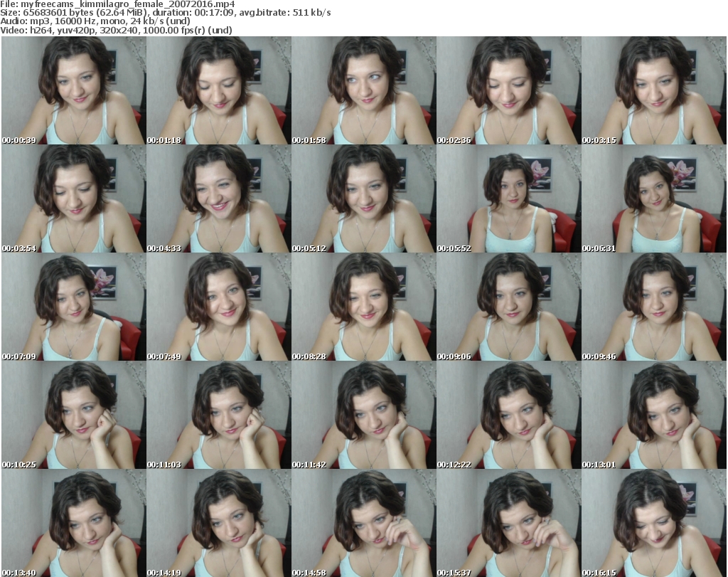
Task: Click the 'Audio: mp3, 16000 Hz' info line
Action: tap(95, 21)
